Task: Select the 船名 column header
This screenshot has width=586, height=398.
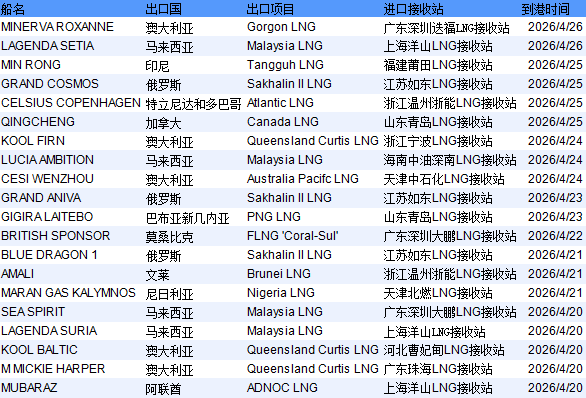Action: click(x=13, y=9)
